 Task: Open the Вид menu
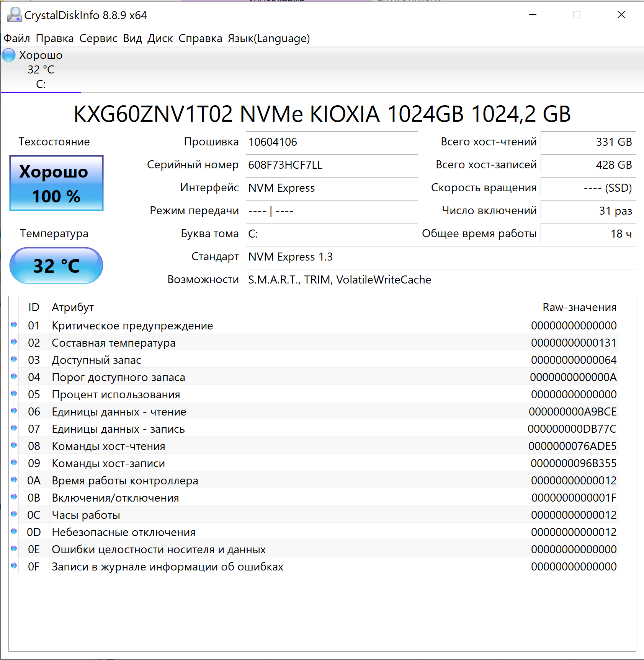click(132, 38)
